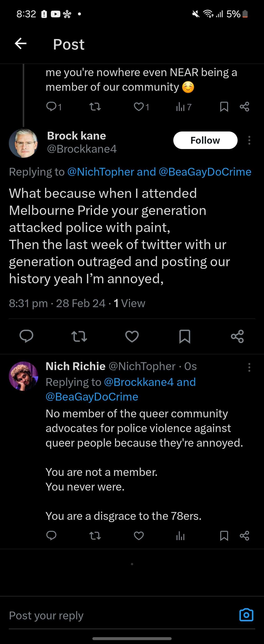Repost Brock kane's main post
The height and width of the screenshot is (644, 264).
pyautogui.click(x=79, y=336)
